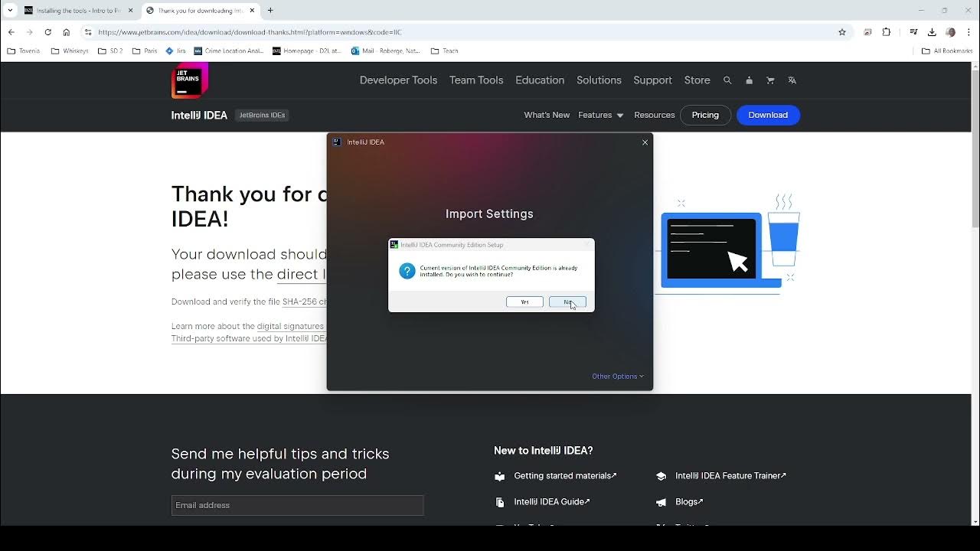Click the IntelliJ IDEA product name

[199, 116]
